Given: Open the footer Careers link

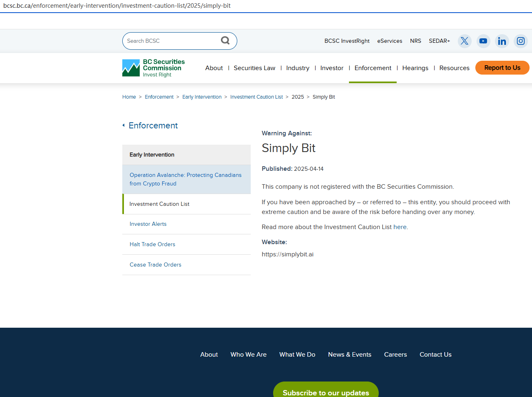Looking at the screenshot, I should coord(395,355).
